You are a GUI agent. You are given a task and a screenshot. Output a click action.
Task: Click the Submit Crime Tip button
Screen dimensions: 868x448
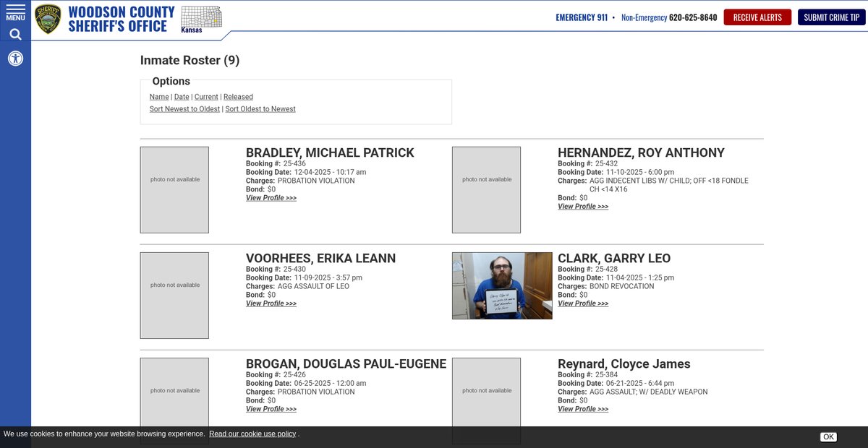pyautogui.click(x=831, y=17)
